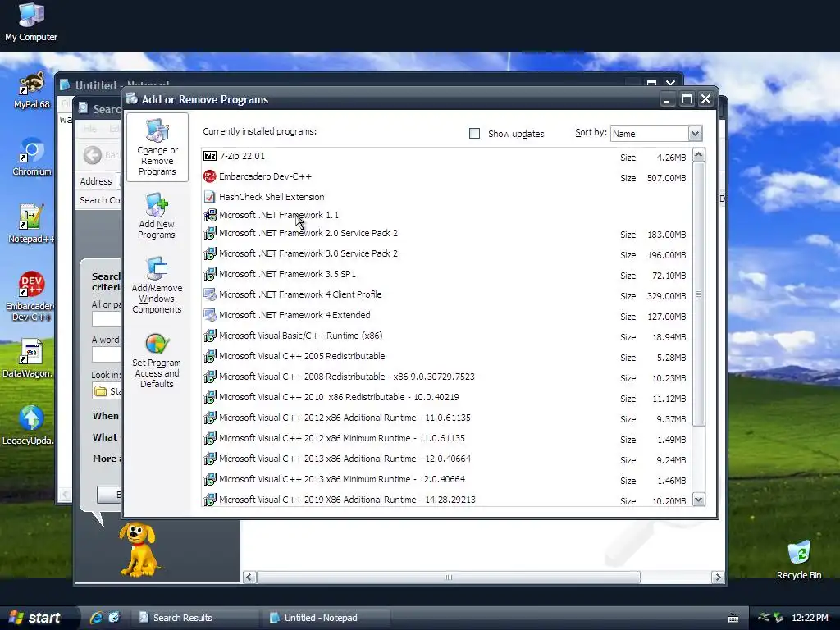Screen dimensions: 840x630
Task: Open Notepad++ desktop shortcut
Action: (31, 224)
